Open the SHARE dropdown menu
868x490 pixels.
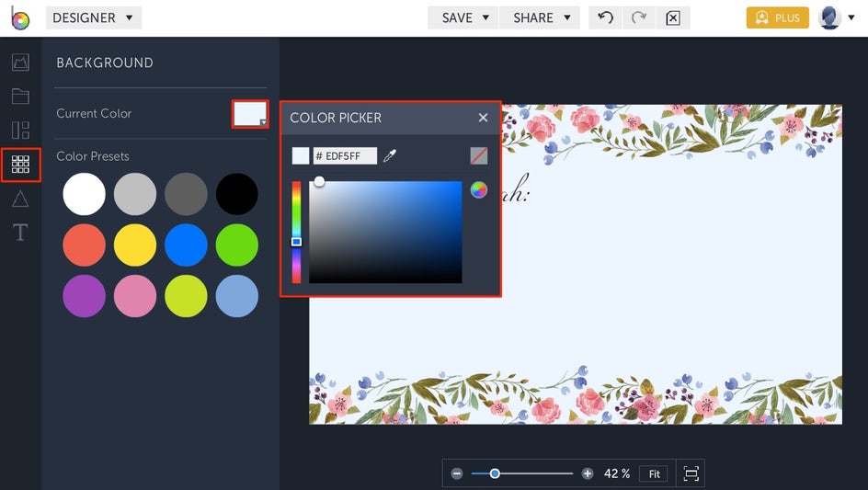(x=540, y=17)
